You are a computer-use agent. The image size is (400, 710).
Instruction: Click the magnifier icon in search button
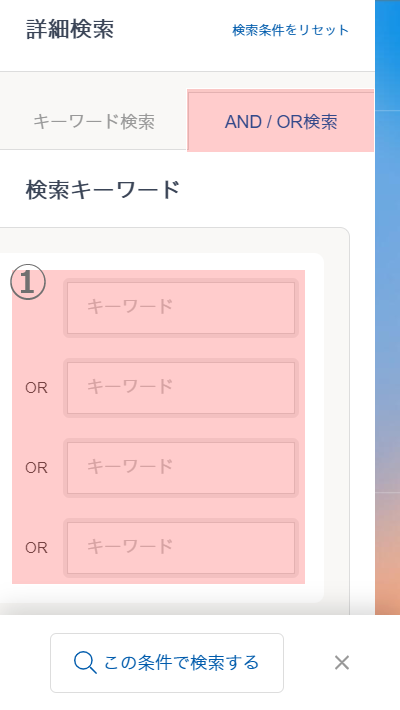85,663
